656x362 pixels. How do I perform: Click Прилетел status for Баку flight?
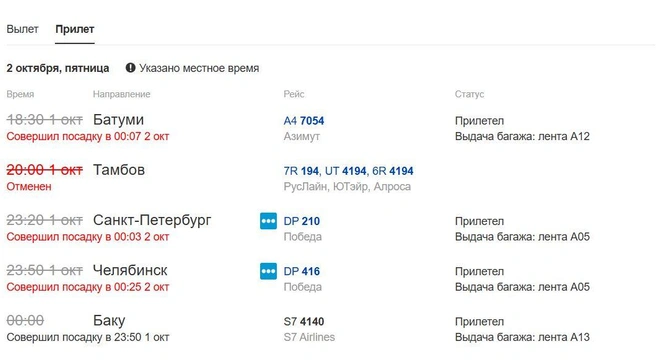(479, 322)
